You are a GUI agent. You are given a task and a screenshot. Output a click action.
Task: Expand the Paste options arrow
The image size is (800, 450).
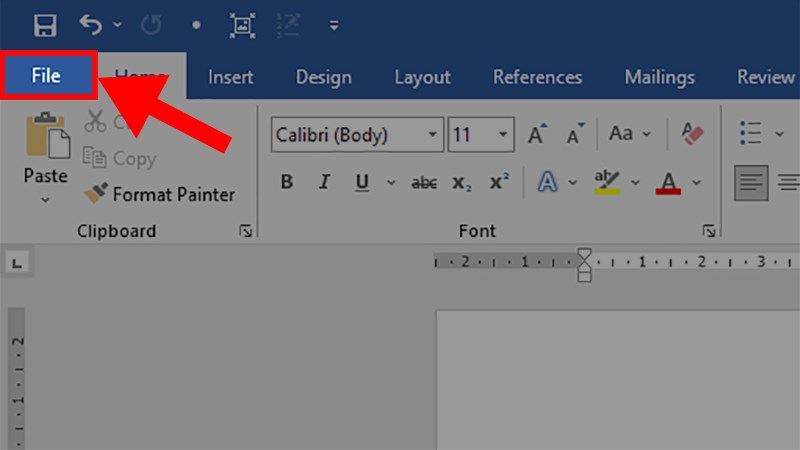click(45, 199)
